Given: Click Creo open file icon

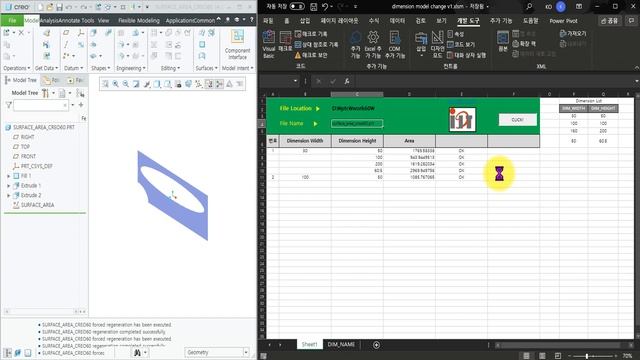Looking at the screenshot, I should click(50, 7).
